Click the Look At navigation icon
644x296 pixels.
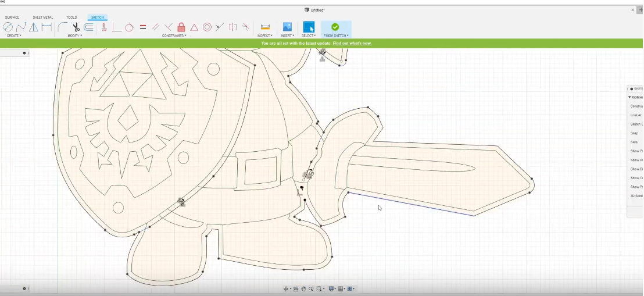[x=296, y=289]
